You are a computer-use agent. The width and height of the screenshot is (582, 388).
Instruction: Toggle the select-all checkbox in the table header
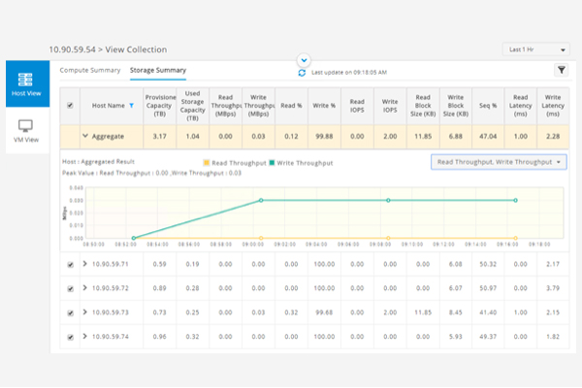[x=70, y=105]
